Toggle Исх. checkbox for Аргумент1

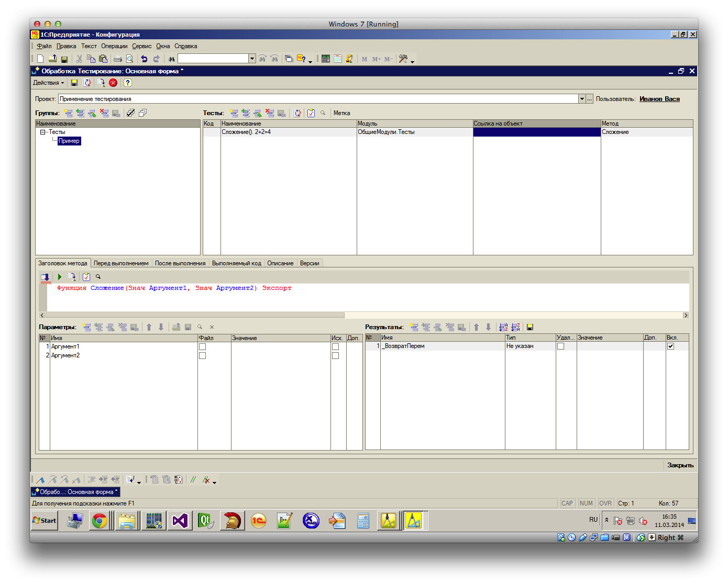click(335, 346)
